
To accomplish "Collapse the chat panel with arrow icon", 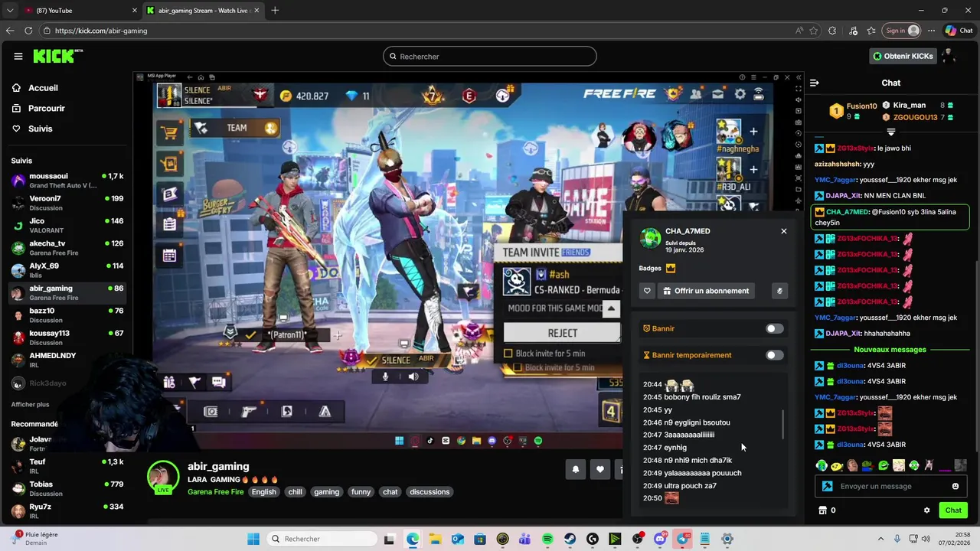I will click(815, 83).
